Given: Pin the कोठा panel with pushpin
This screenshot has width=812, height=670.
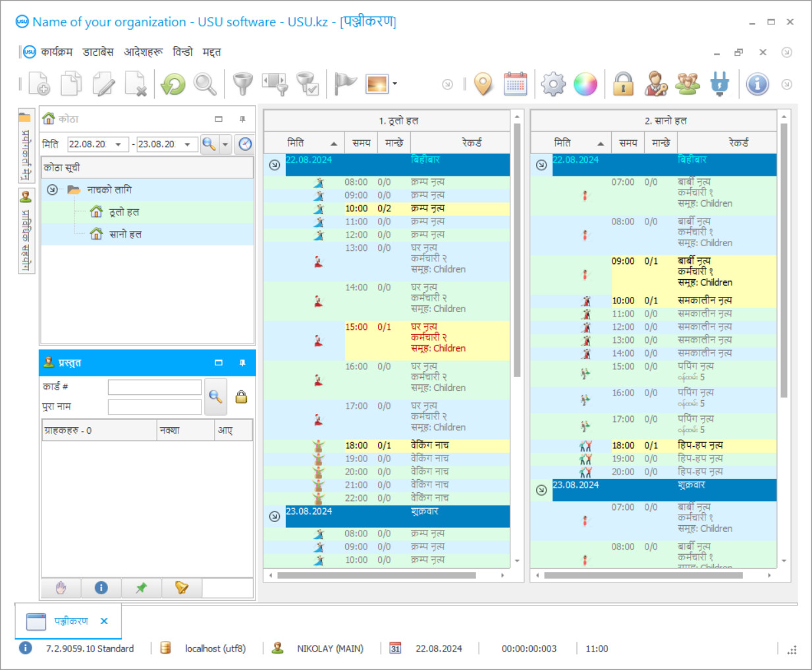Looking at the screenshot, I should click(x=242, y=119).
